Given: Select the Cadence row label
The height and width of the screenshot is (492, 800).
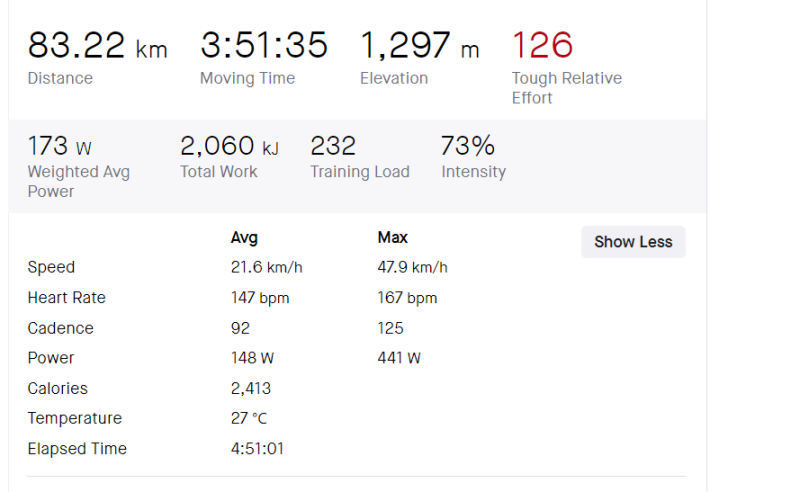Looking at the screenshot, I should pos(60,328).
